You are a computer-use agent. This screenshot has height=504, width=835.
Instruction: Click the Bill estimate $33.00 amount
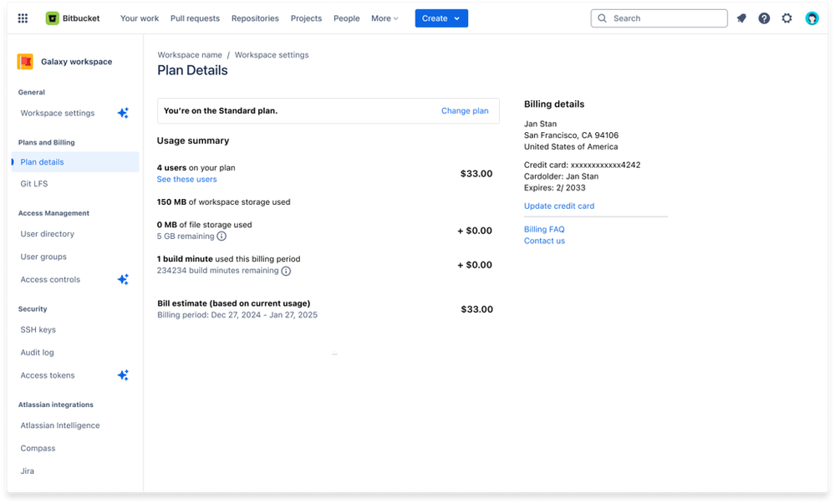(476, 309)
